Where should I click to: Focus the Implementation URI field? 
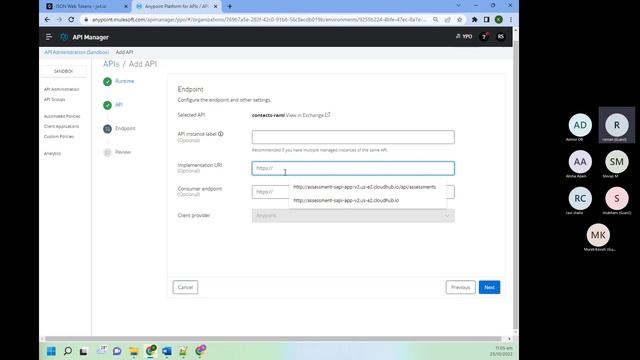tap(353, 168)
